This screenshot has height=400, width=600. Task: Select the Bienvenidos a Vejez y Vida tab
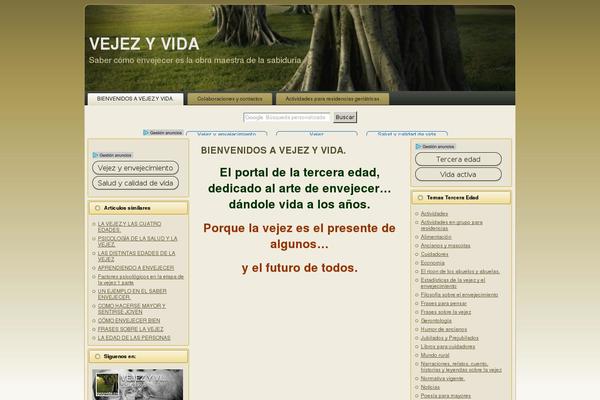tap(136, 99)
